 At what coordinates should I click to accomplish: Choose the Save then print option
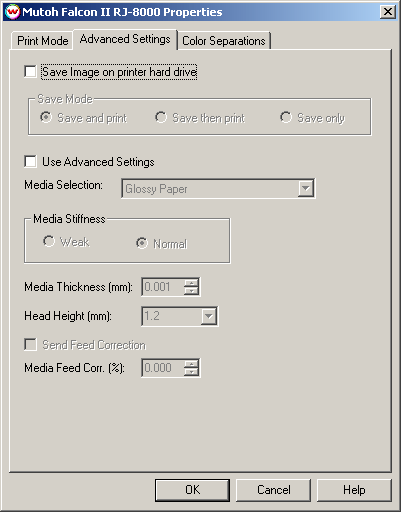[x=161, y=117]
